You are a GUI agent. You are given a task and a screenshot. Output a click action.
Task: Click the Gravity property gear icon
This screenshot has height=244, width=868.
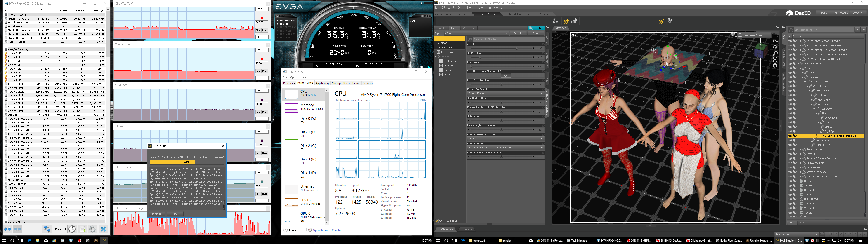(x=543, y=44)
